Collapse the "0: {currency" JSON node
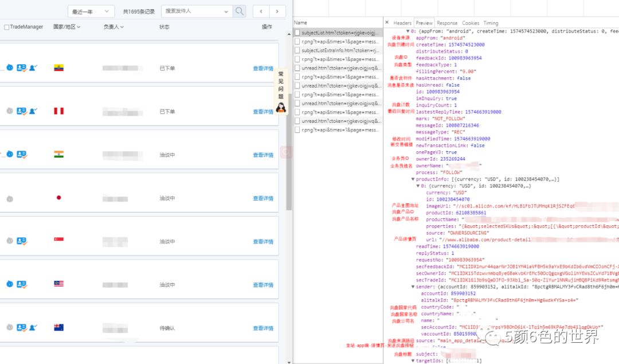This screenshot has width=619, height=364. pos(418,186)
